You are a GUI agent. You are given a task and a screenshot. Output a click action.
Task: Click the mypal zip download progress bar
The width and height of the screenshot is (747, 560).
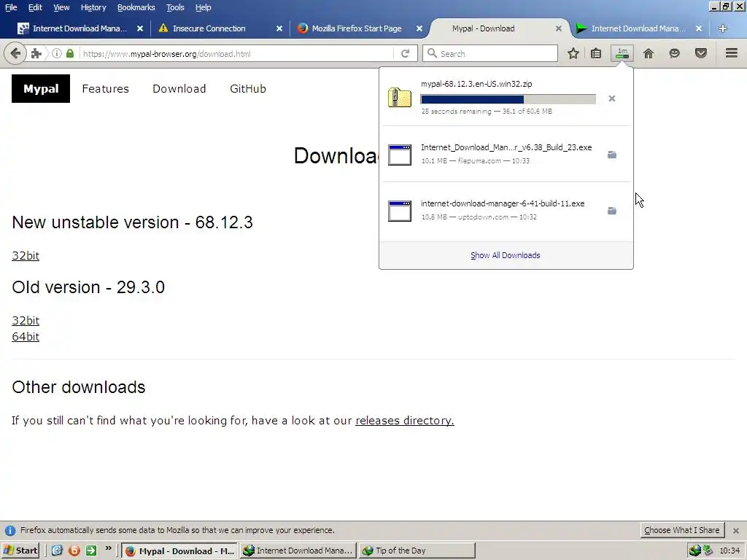(508, 99)
